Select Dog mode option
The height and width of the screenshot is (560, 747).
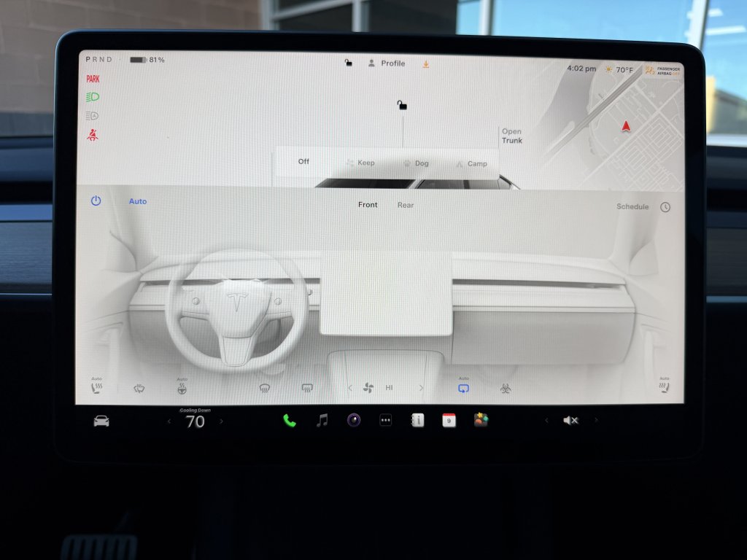tap(417, 163)
